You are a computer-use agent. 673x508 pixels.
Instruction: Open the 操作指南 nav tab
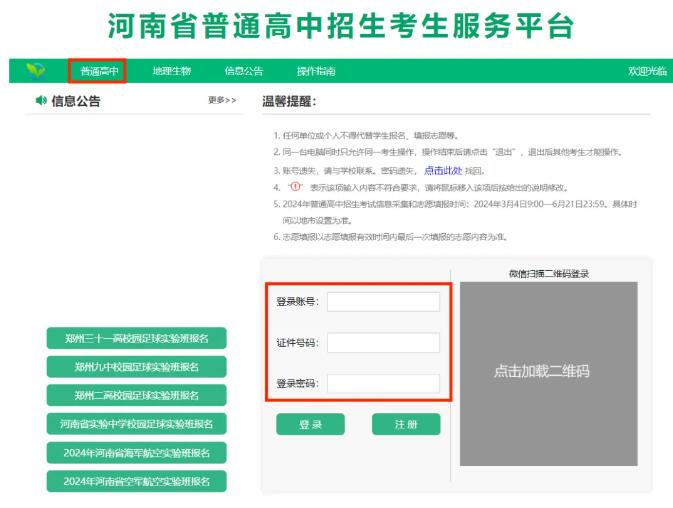click(x=316, y=71)
